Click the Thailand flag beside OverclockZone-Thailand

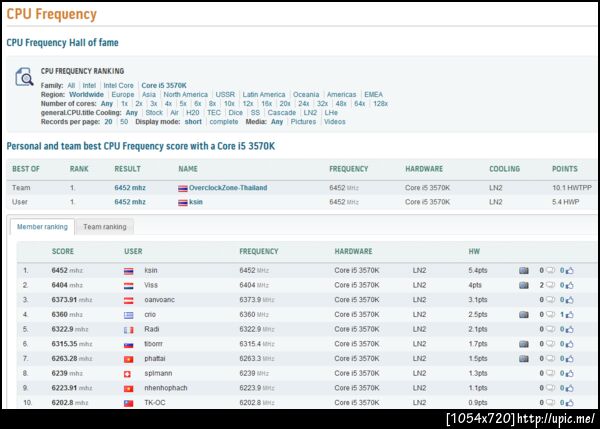[183, 188]
